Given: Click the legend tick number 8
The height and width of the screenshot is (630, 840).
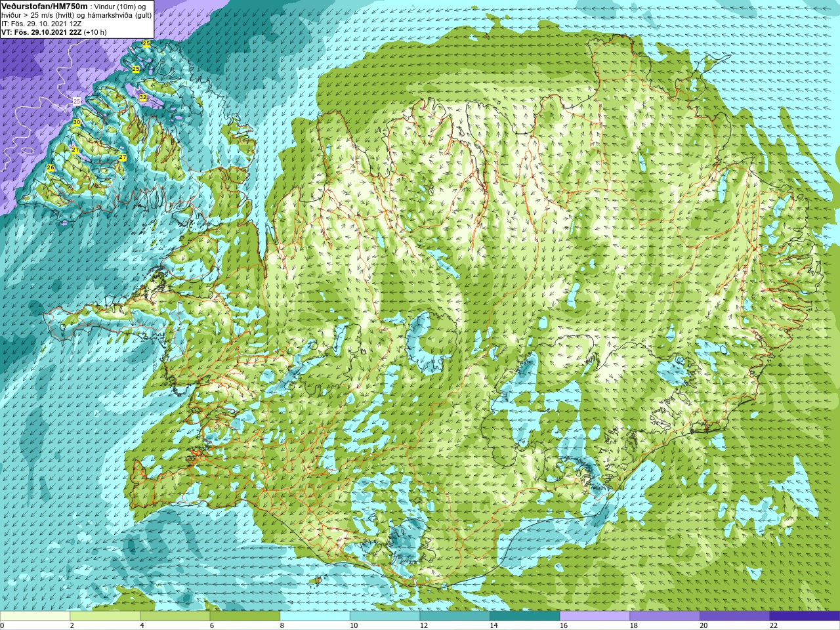Looking at the screenshot, I should click(x=282, y=625).
